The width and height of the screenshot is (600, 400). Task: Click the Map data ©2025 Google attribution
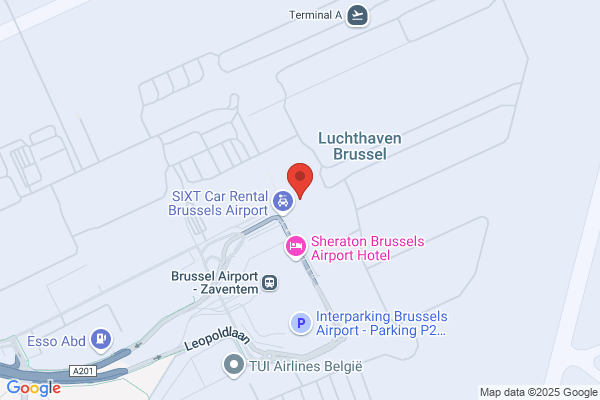538,392
